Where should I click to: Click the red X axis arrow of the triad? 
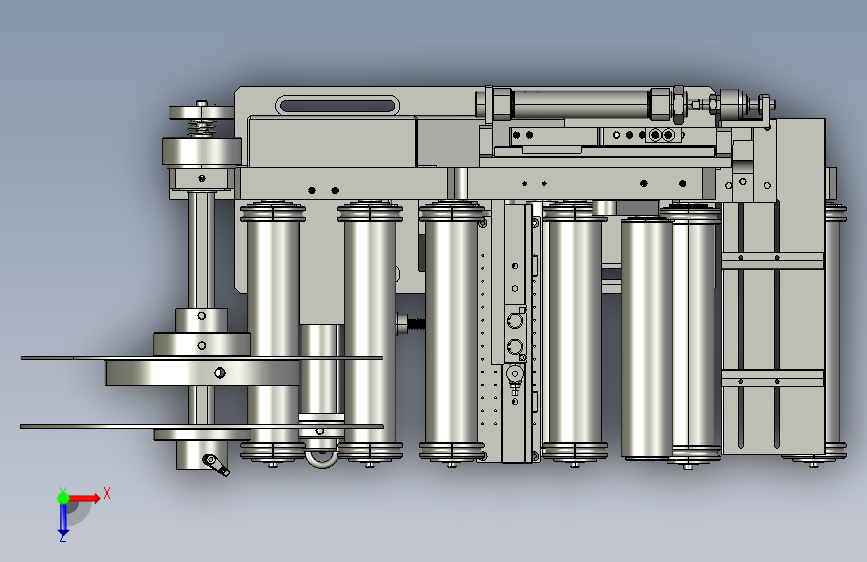(x=84, y=498)
